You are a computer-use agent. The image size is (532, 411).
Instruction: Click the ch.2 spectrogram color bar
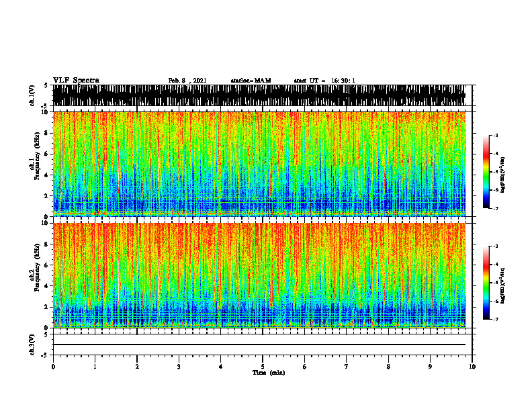pyautogui.click(x=486, y=283)
